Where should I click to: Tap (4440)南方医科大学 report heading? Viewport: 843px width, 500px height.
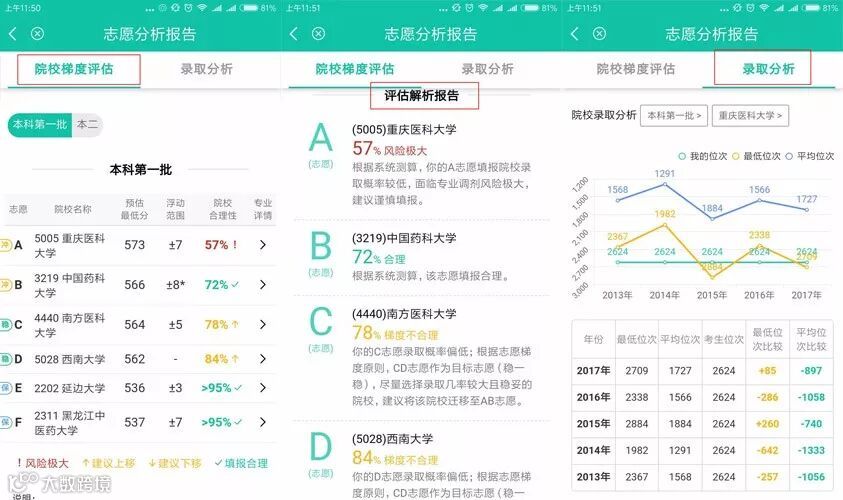[x=404, y=314]
